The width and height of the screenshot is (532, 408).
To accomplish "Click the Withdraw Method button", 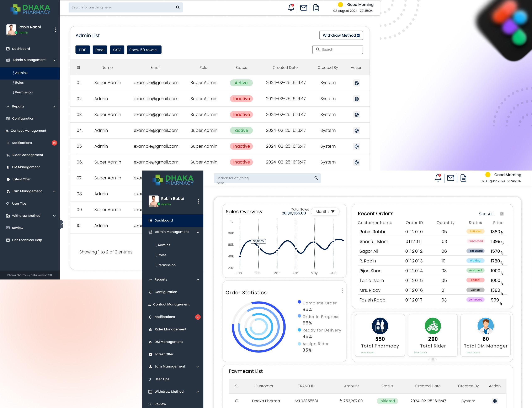I will 341,35.
